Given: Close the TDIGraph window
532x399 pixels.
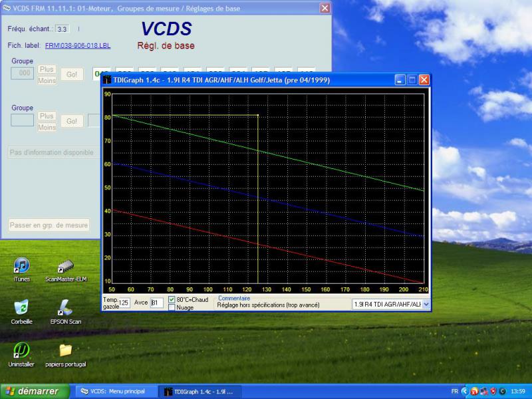Looking at the screenshot, I should (424, 80).
